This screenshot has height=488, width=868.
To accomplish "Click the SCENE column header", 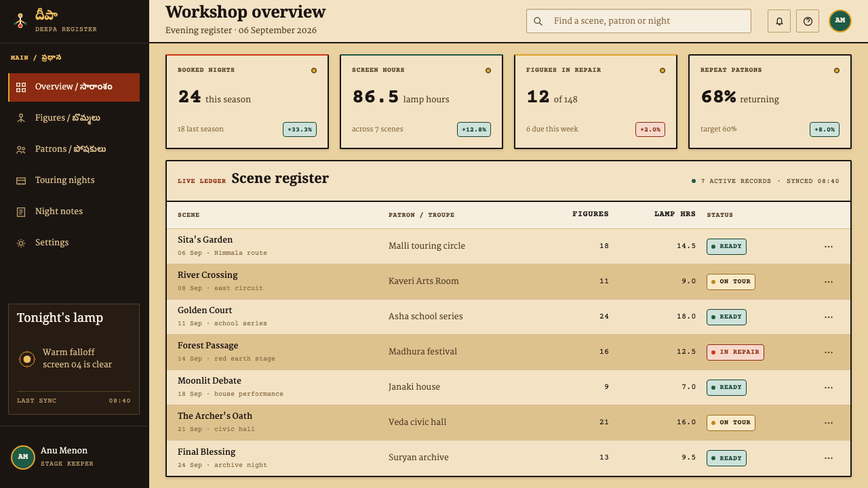I will 189,215.
